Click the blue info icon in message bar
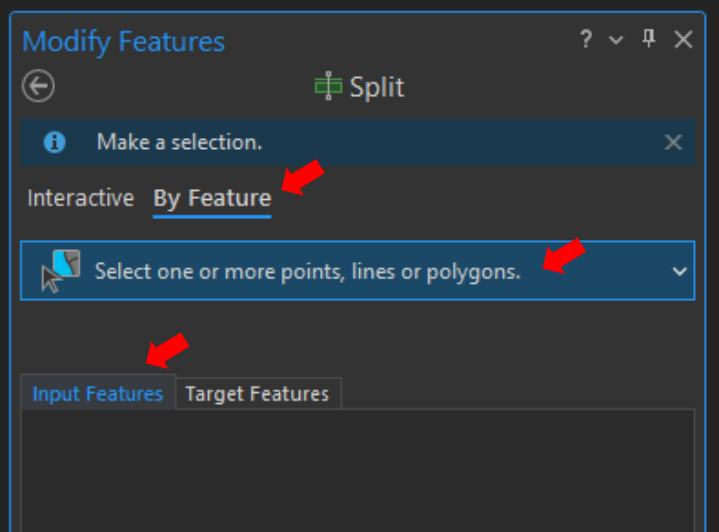719x532 pixels. pyautogui.click(x=55, y=142)
